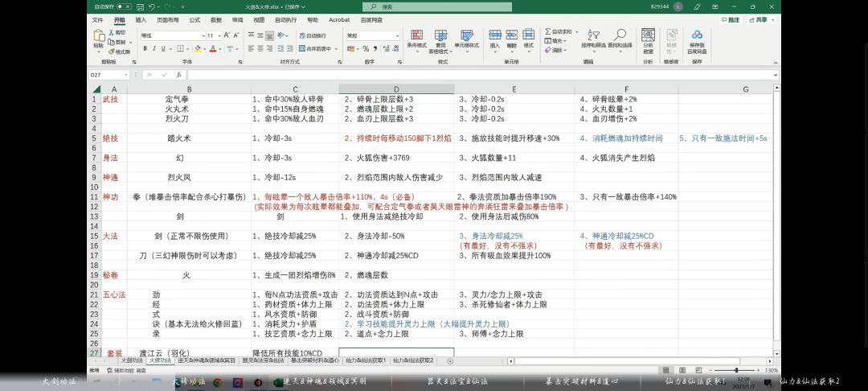Click the Comments (批注) button
868x391 pixels.
(731, 20)
